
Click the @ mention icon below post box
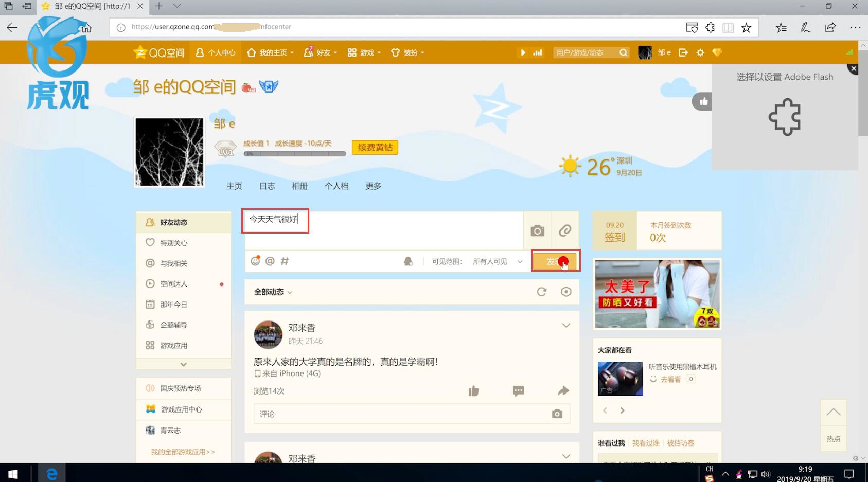(270, 261)
